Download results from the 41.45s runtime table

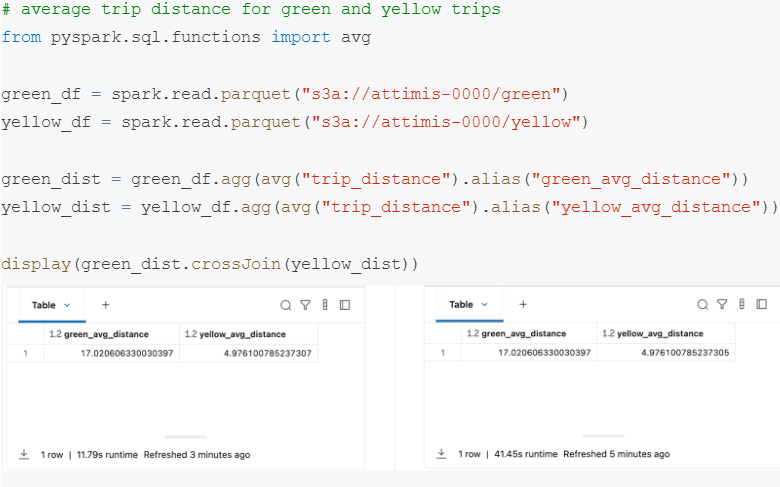pyautogui.click(x=443, y=454)
